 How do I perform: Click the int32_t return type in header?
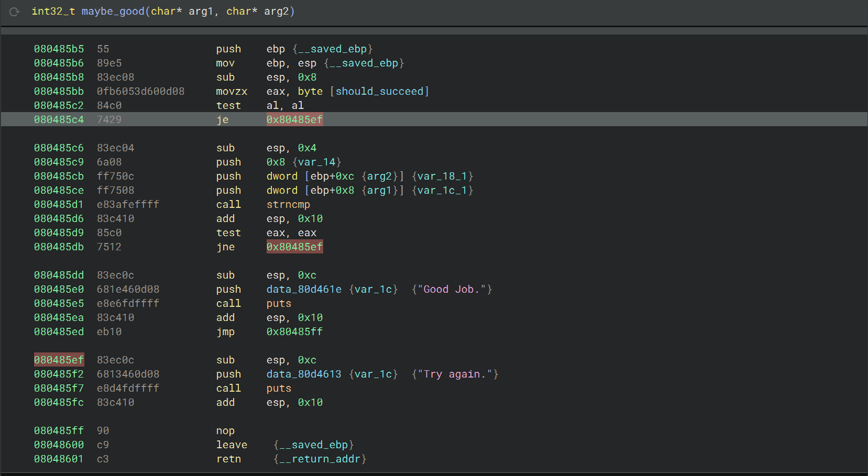pyautogui.click(x=53, y=11)
